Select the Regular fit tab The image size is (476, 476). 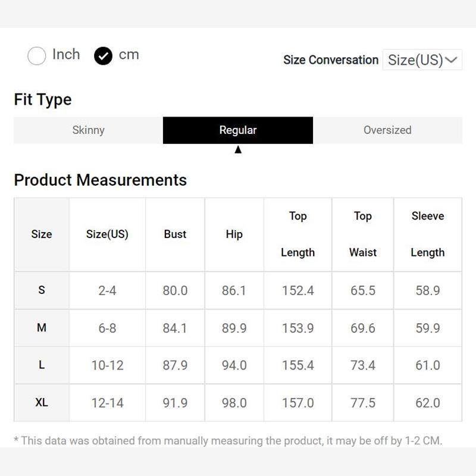pos(238,130)
